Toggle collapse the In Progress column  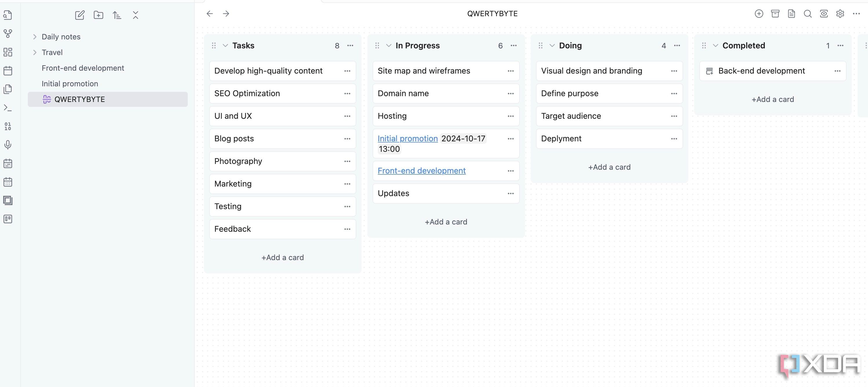pyautogui.click(x=388, y=45)
